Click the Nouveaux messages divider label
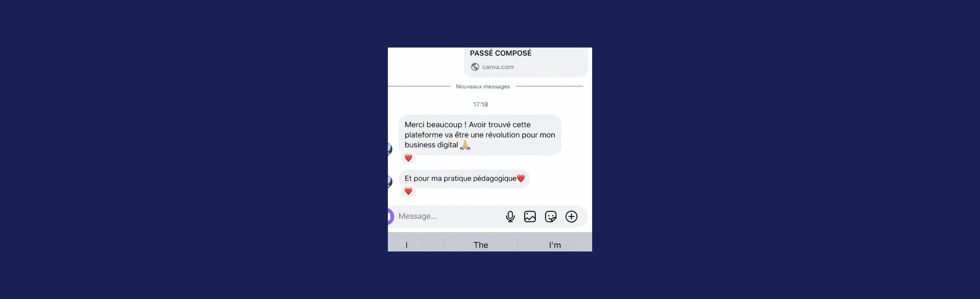This screenshot has width=980, height=299. (483, 87)
